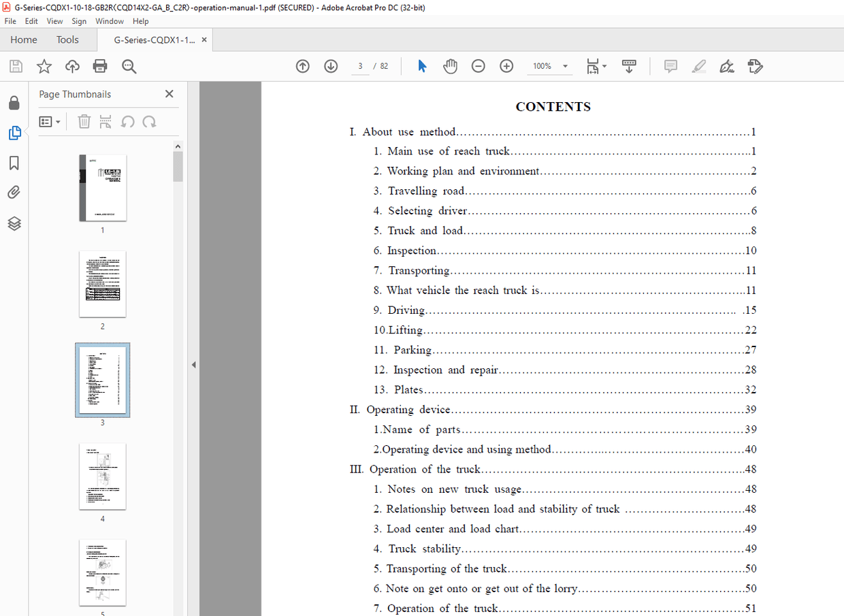Image resolution: width=844 pixels, height=616 pixels.
Task: Open the Attachments paperclip panel
Action: tap(14, 193)
